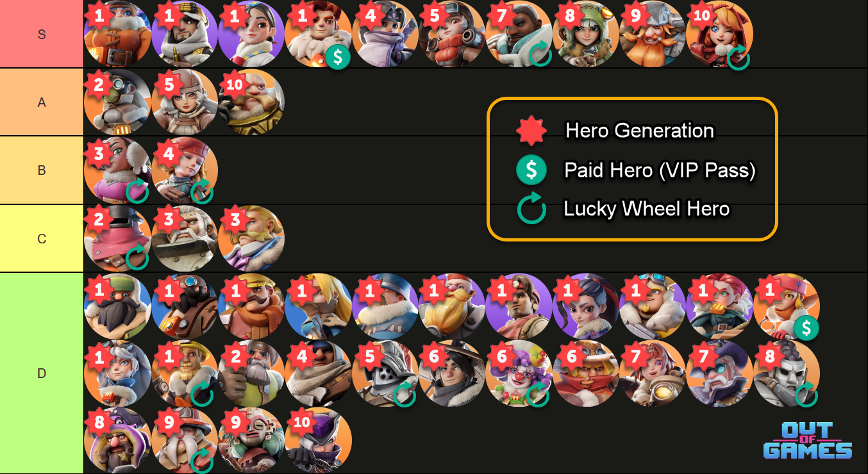Click the Lucky Wheel Hero legend text
This screenshot has width=868, height=474.
coord(647,209)
